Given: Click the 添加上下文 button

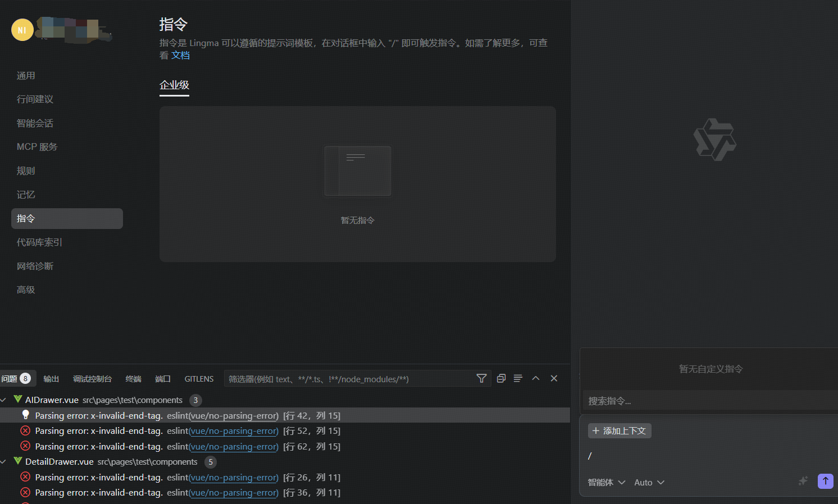Looking at the screenshot, I should [620, 430].
